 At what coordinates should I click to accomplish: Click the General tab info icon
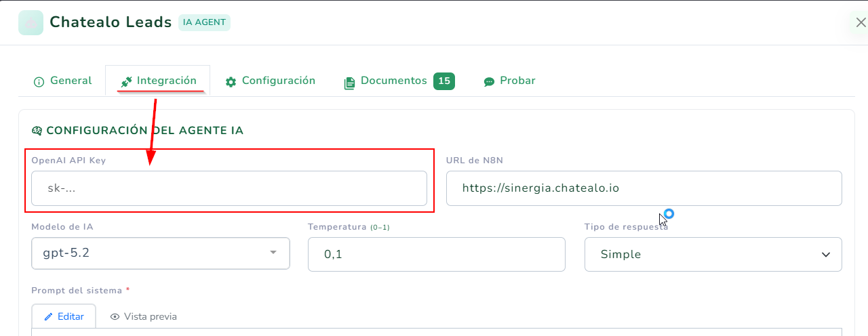39,82
